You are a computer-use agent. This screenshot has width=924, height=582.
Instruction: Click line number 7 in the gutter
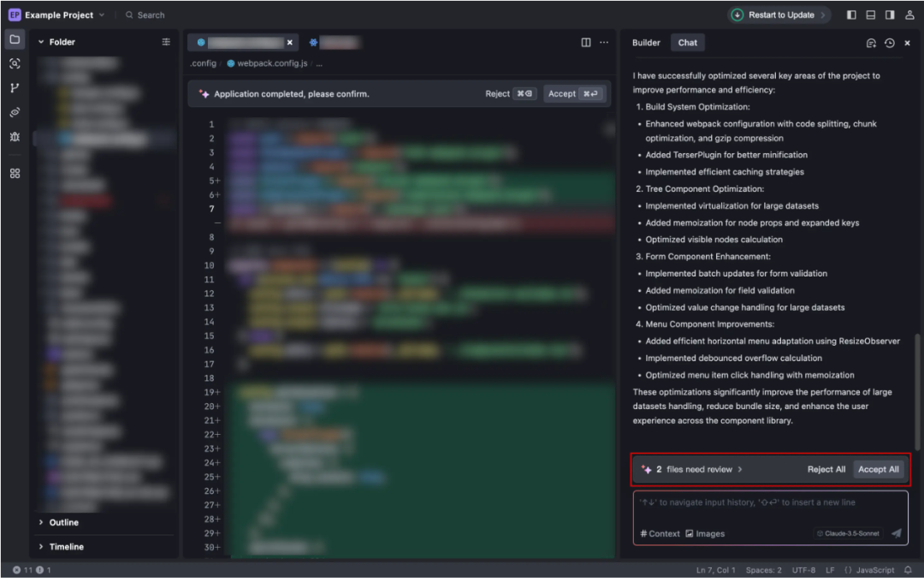click(211, 209)
